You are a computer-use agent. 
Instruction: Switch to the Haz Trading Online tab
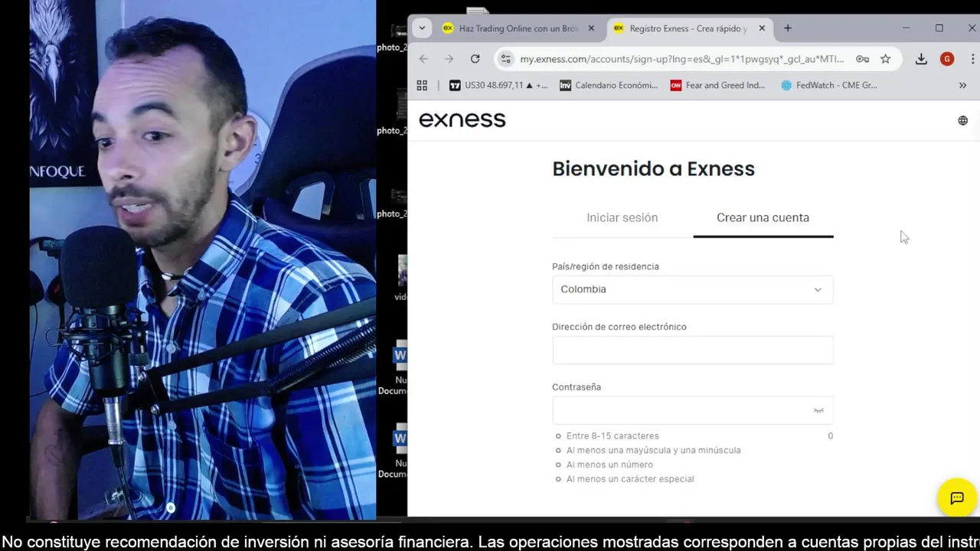point(519,28)
